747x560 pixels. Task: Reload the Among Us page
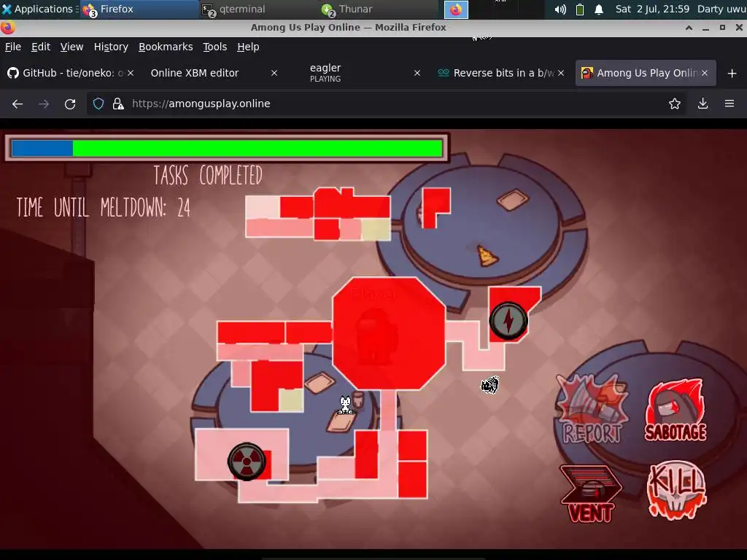70,104
